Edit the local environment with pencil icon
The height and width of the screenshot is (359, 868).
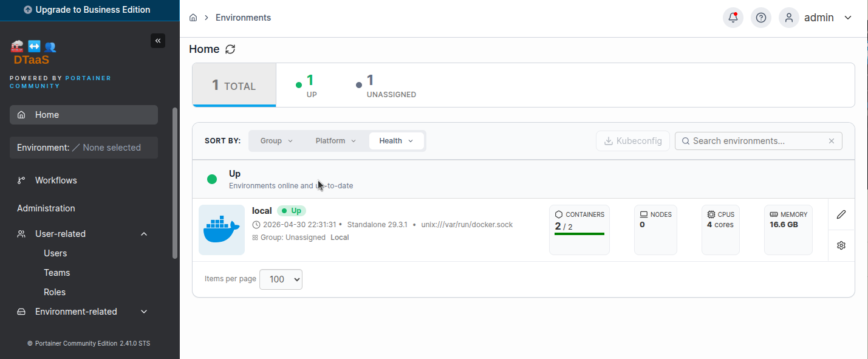tap(841, 214)
